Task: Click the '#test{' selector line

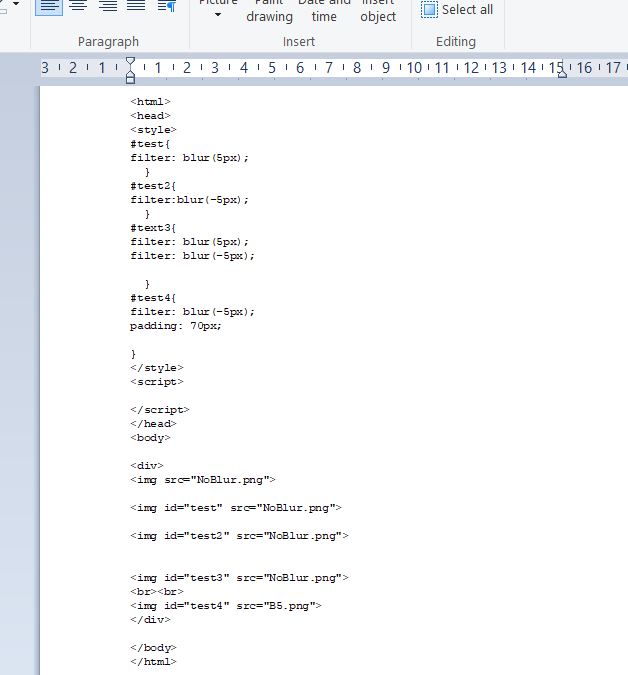Action: 150,144
